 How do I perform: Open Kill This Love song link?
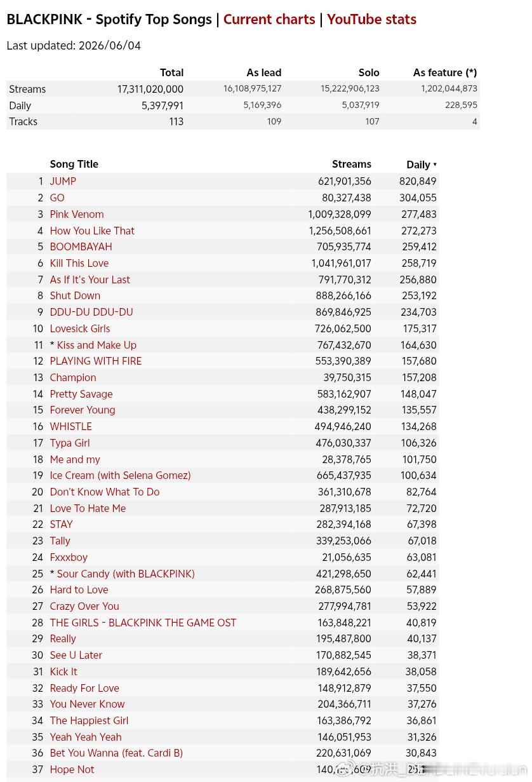79,263
